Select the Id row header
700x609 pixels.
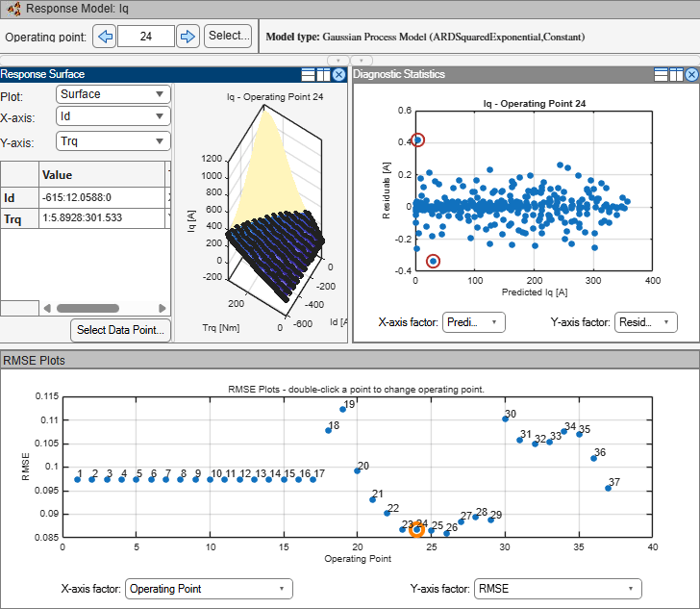point(19,197)
